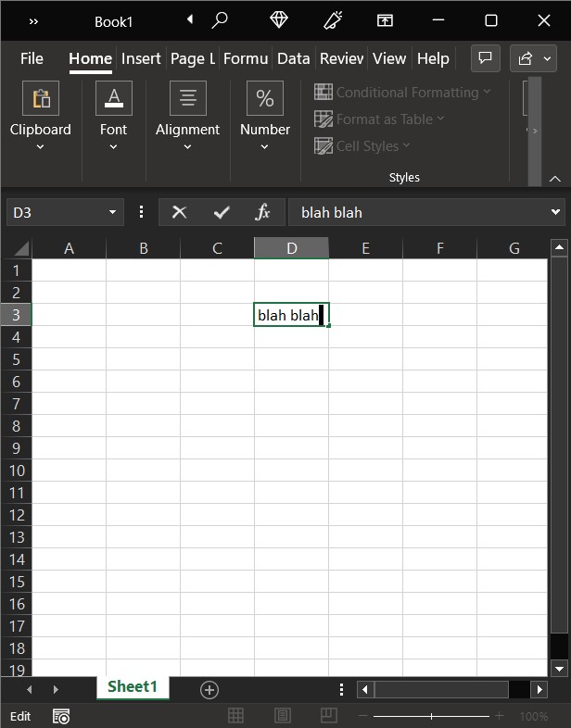Click the zoom out minus button
The width and height of the screenshot is (571, 728).
tap(363, 716)
